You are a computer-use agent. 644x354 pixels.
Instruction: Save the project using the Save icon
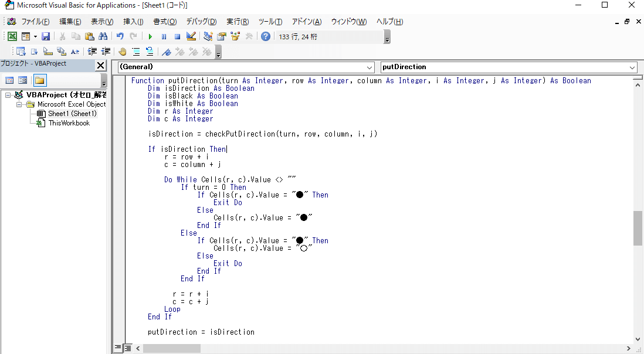(x=46, y=36)
